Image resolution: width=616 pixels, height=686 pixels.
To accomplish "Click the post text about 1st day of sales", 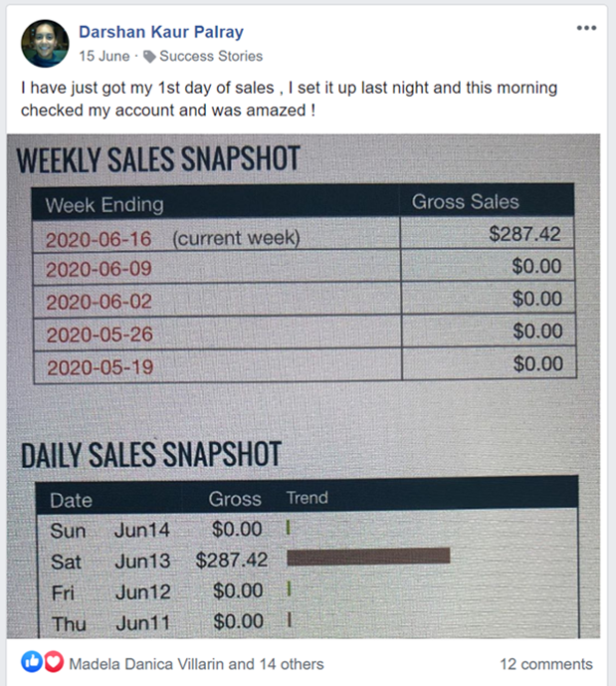I will click(289, 99).
